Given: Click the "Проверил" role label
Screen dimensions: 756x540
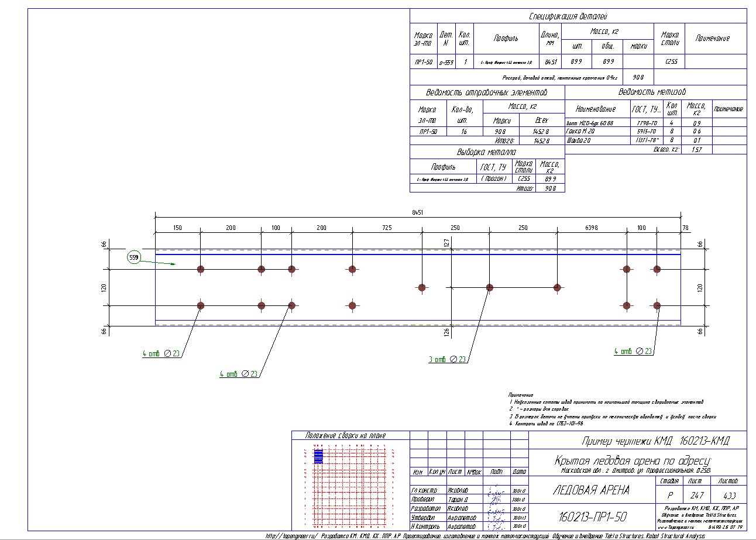Looking at the screenshot, I should 423,499.
